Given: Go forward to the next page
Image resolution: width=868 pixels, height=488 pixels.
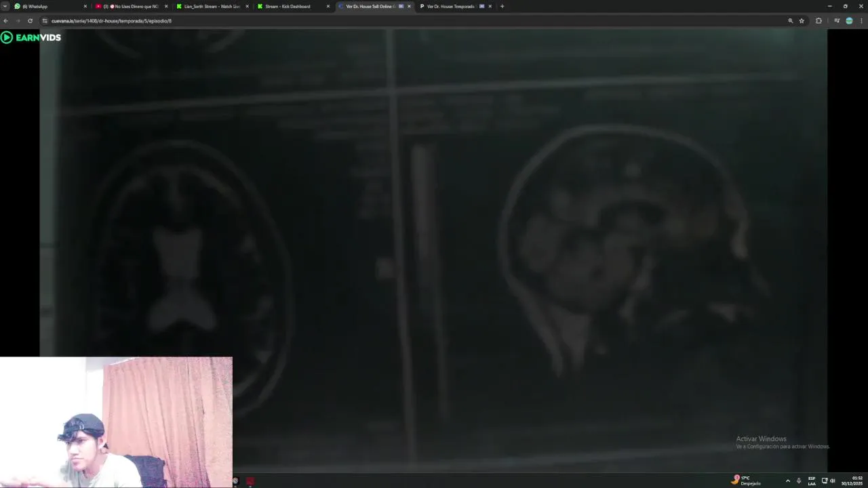Looking at the screenshot, I should click(18, 21).
